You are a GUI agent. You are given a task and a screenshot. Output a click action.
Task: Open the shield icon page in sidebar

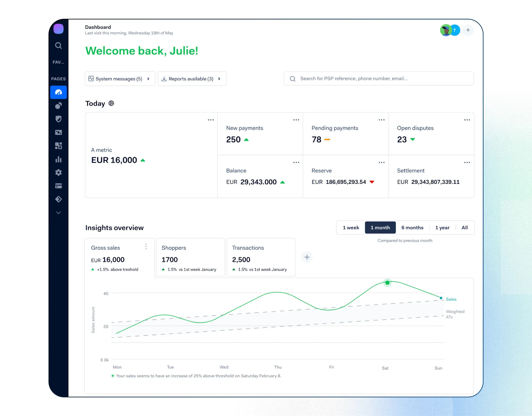[x=58, y=119]
